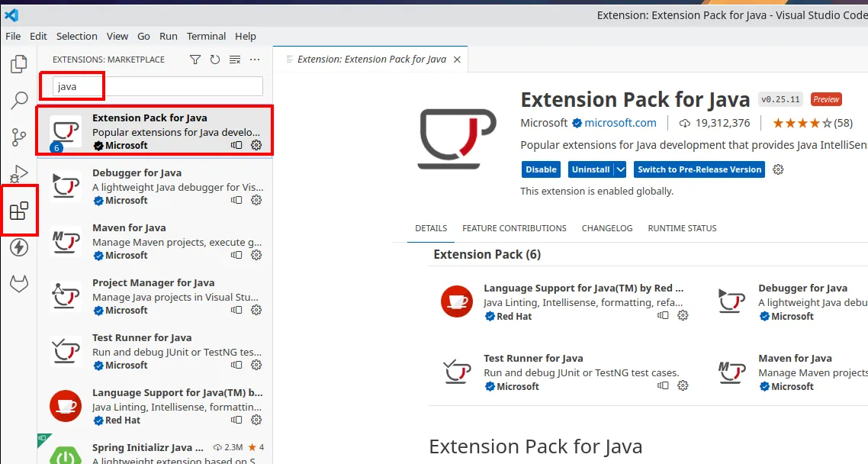This screenshot has width=868, height=464.
Task: Open the Help menu
Action: point(246,36)
